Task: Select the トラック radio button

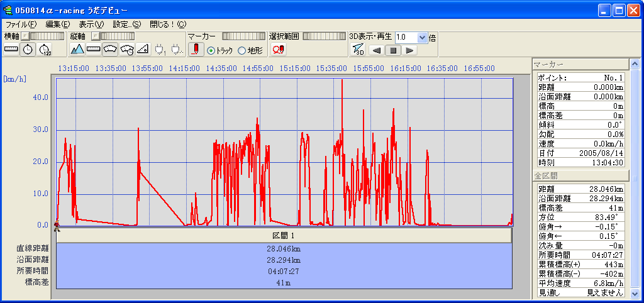Action: (211, 50)
